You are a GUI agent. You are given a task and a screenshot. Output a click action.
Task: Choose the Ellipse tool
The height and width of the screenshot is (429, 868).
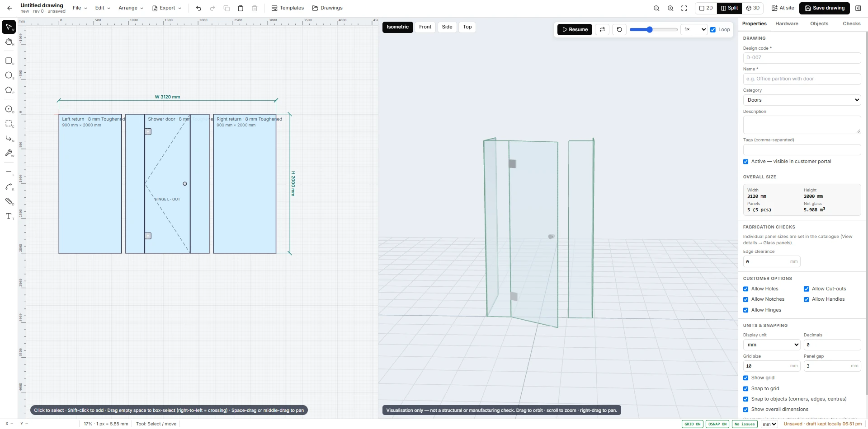[x=9, y=75]
